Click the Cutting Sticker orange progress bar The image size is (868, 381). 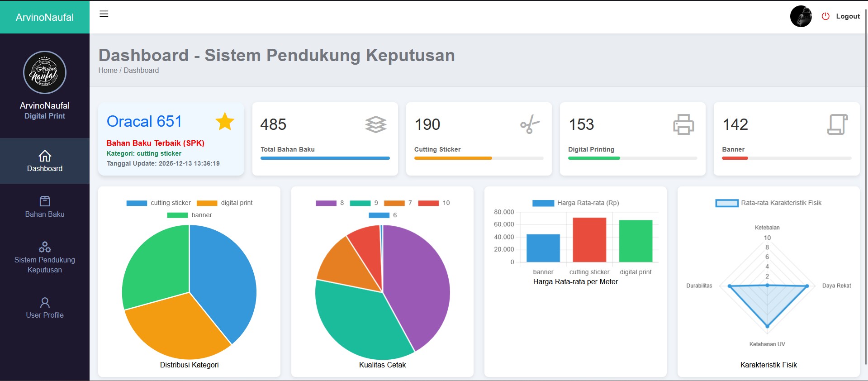453,158
